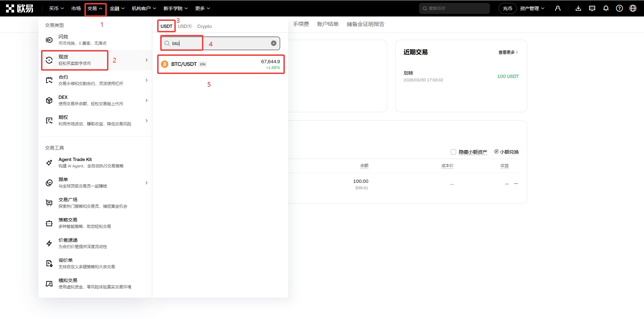Click the DEX cube icon
This screenshot has height=319, width=644.
(49, 101)
